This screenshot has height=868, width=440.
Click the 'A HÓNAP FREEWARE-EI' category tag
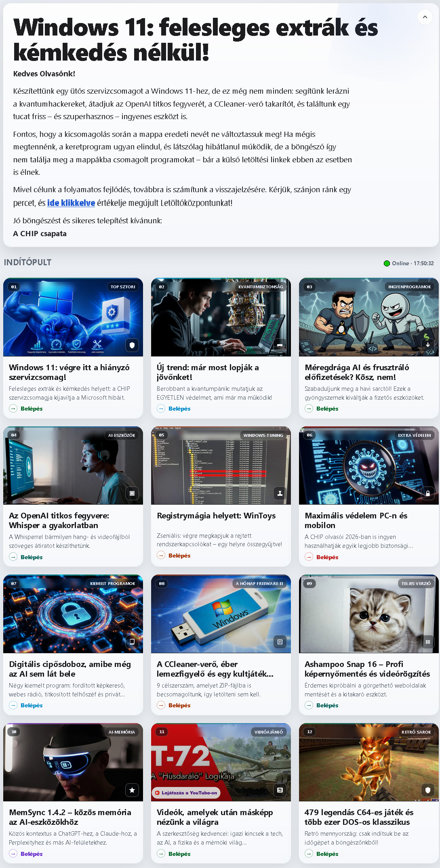click(x=259, y=583)
